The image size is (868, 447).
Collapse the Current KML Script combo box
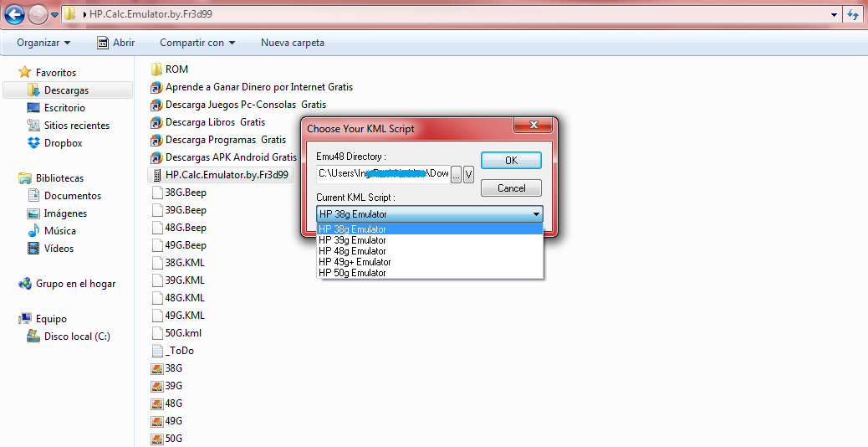point(536,214)
